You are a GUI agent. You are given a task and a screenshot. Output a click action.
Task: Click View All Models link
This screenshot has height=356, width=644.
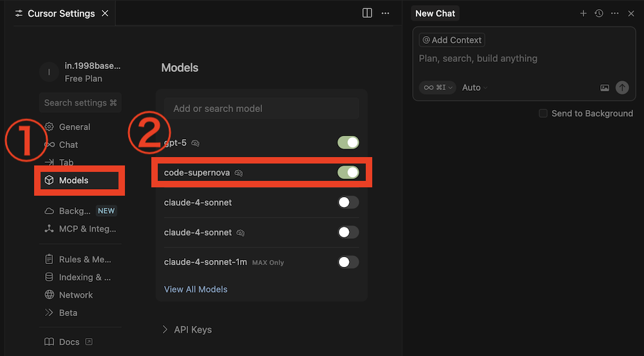click(196, 289)
